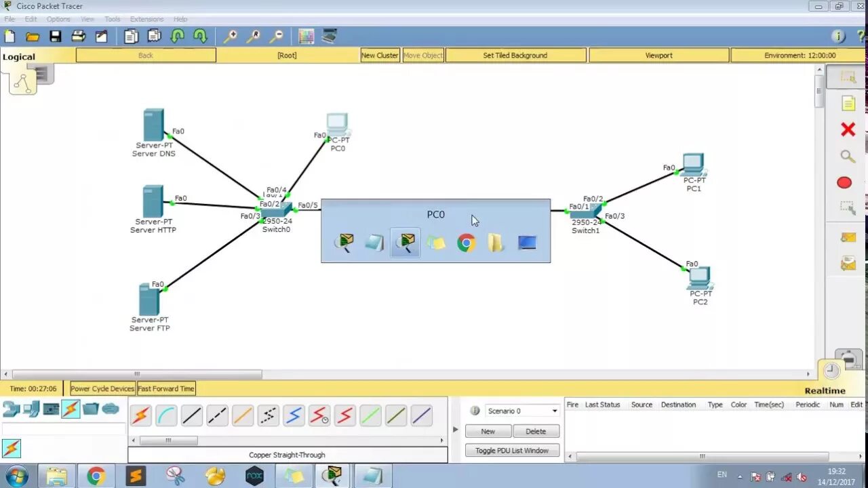This screenshot has height=488, width=868.
Task: Select Server FTP device on canvas
Action: click(150, 300)
